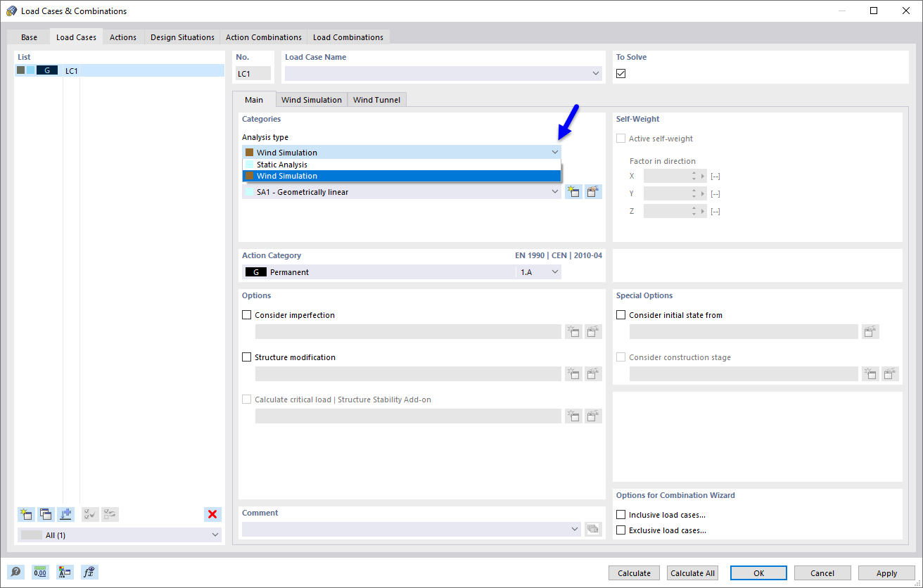
Task: Delete load case with red X icon
Action: click(212, 514)
